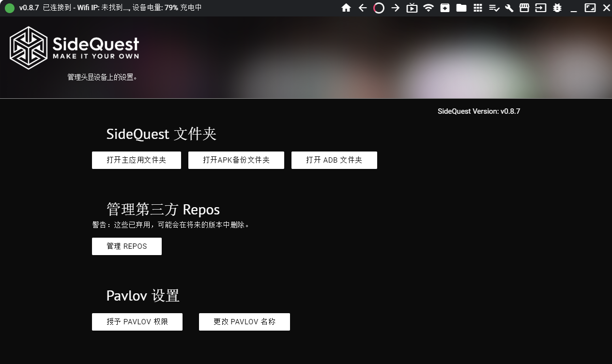This screenshot has width=612, height=364.
Task: Click the green connection status dot
Action: [x=10, y=8]
